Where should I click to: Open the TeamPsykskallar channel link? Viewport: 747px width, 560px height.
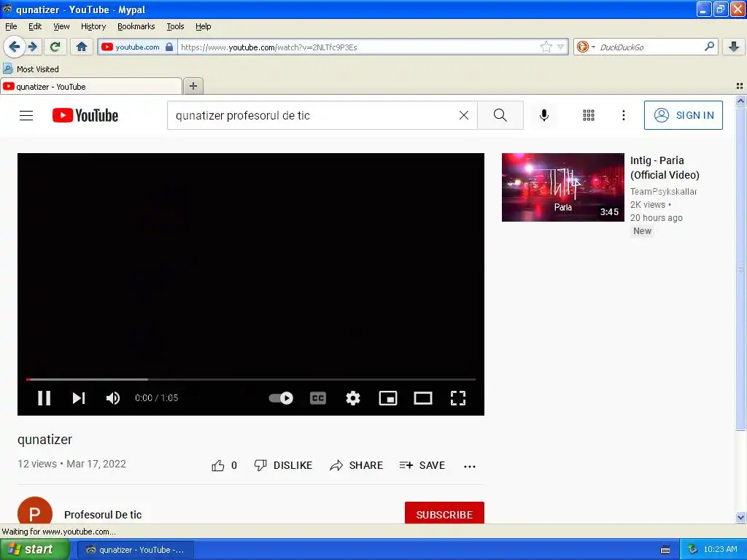pyautogui.click(x=663, y=192)
